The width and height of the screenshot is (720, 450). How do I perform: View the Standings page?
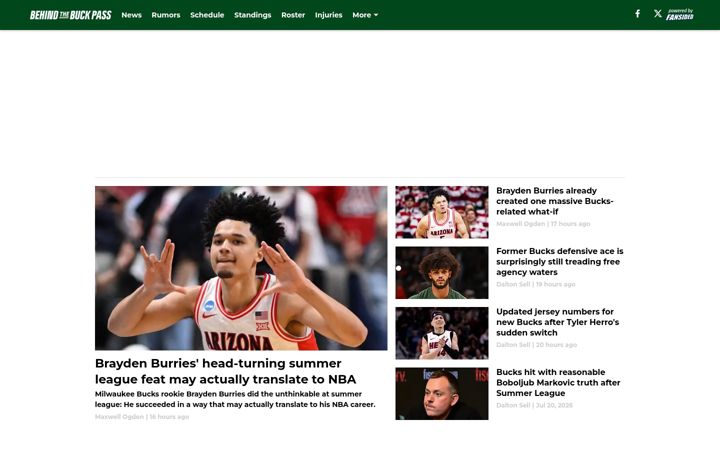pyautogui.click(x=253, y=15)
